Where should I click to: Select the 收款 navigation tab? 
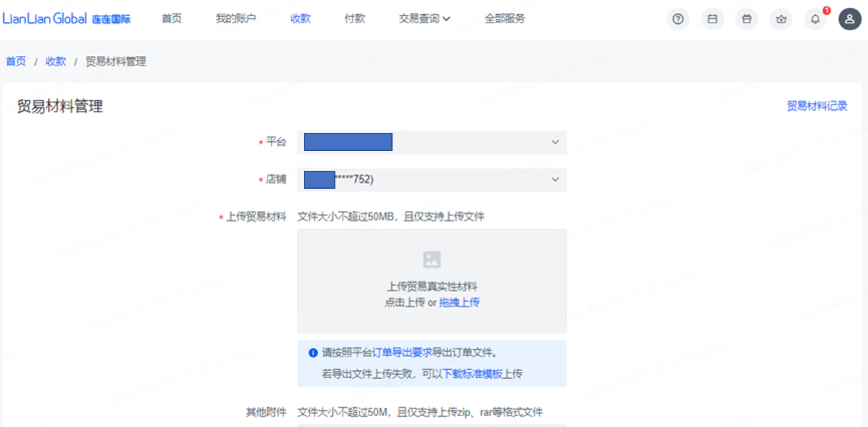301,19
